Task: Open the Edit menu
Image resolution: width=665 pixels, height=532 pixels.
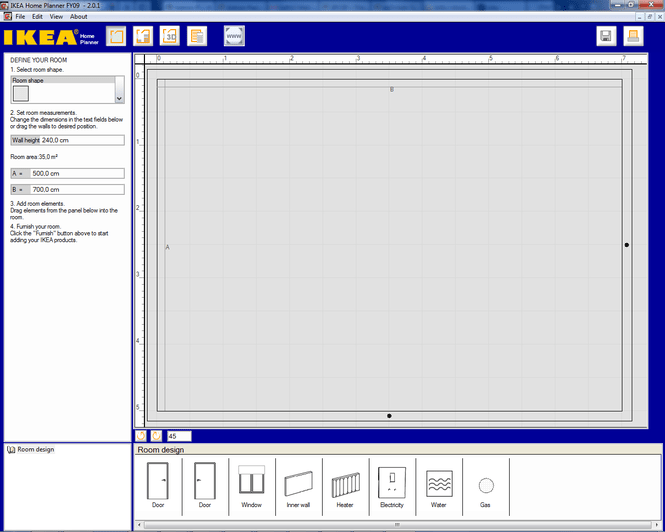Action: point(37,17)
